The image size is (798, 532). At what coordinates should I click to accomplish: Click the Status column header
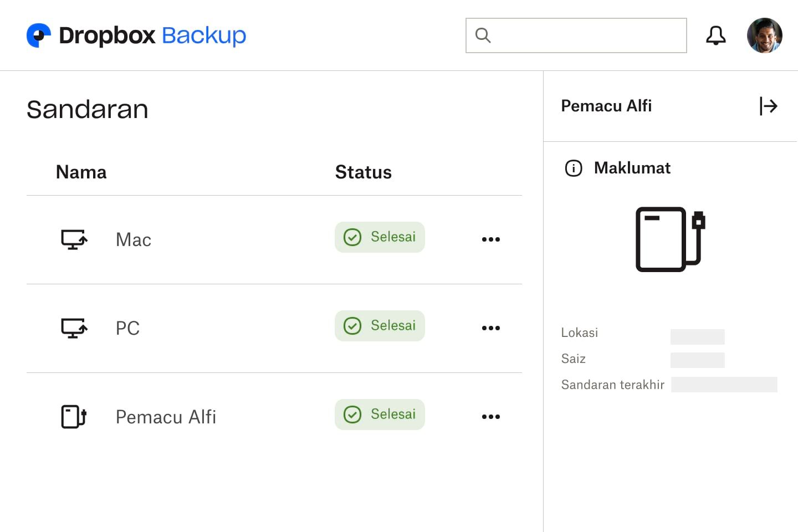(x=364, y=172)
